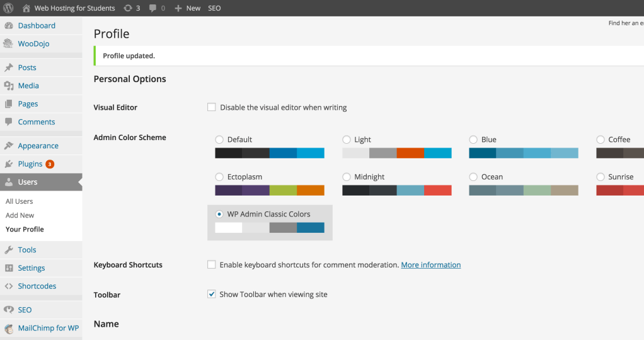The height and width of the screenshot is (340, 644).
Task: Click the Dashboard gauge icon
Action: [x=9, y=25]
